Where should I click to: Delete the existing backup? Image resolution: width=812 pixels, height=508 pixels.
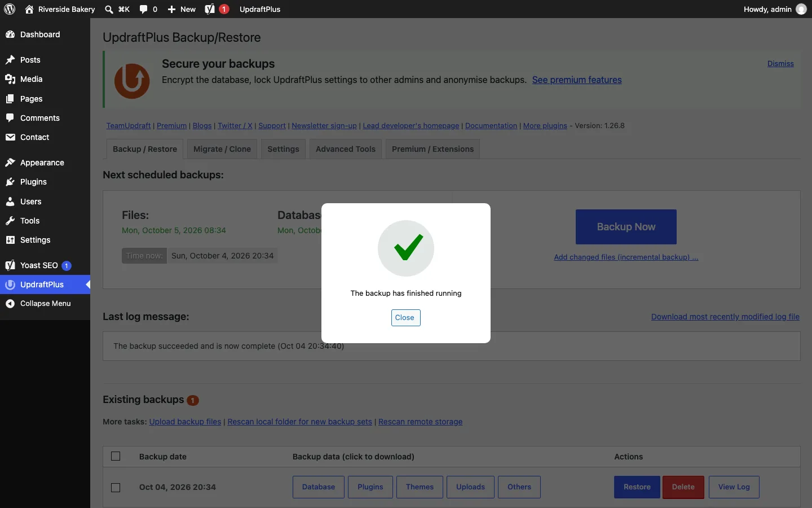tap(683, 487)
